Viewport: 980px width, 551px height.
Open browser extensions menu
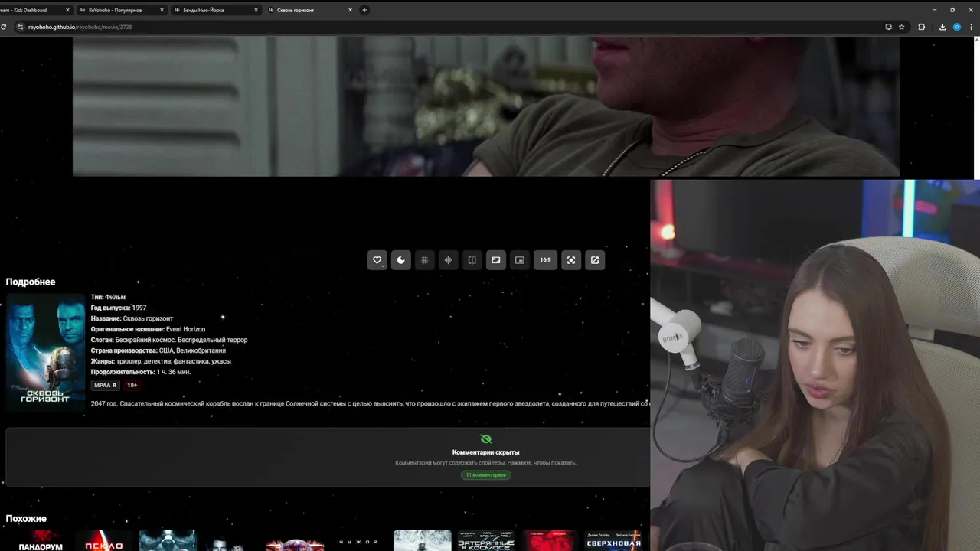tap(921, 27)
